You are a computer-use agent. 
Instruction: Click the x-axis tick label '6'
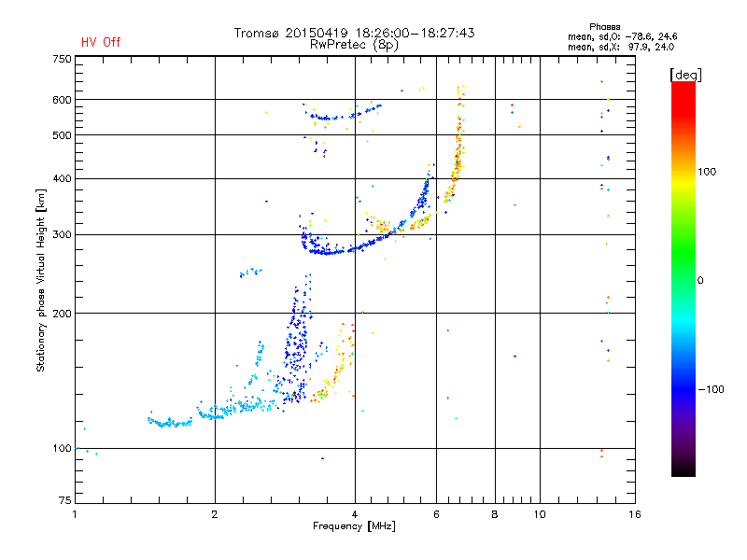(436, 514)
